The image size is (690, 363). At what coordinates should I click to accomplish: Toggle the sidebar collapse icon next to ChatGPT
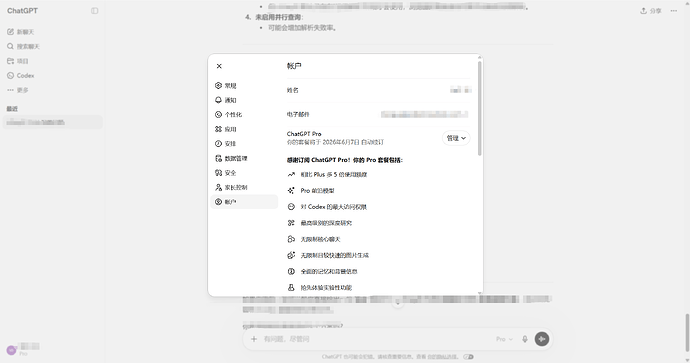[95, 11]
